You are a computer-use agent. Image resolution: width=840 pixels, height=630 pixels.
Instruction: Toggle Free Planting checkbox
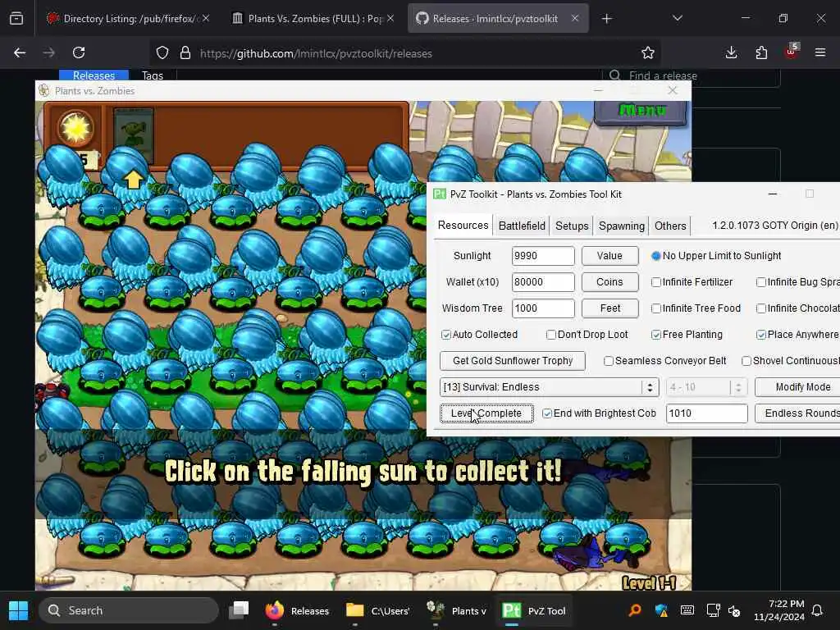click(656, 335)
